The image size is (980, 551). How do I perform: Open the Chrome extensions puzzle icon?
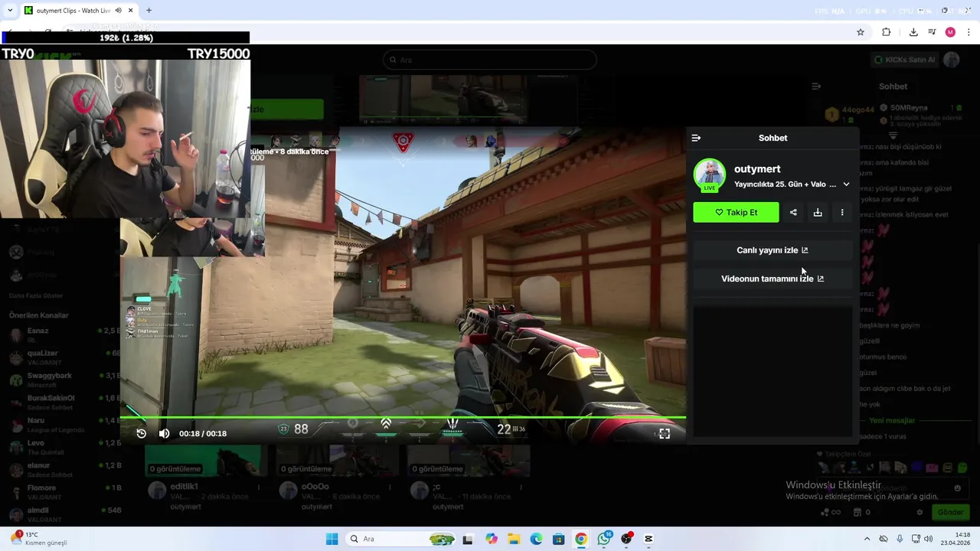pyautogui.click(x=887, y=32)
